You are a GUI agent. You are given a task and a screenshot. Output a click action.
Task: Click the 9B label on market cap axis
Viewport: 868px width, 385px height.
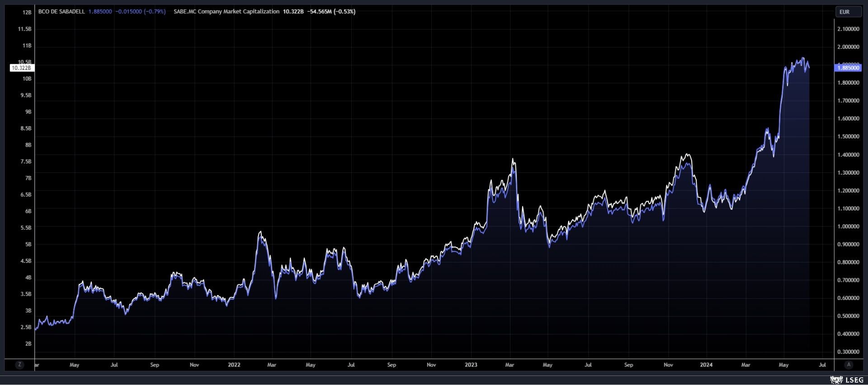point(28,112)
